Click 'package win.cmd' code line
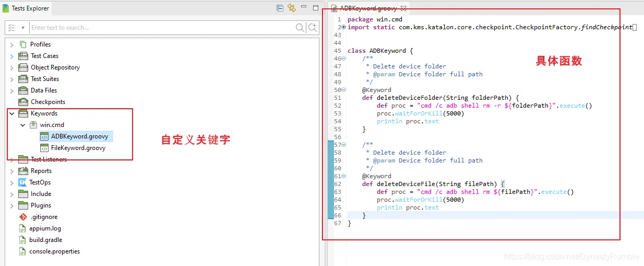 coord(375,19)
